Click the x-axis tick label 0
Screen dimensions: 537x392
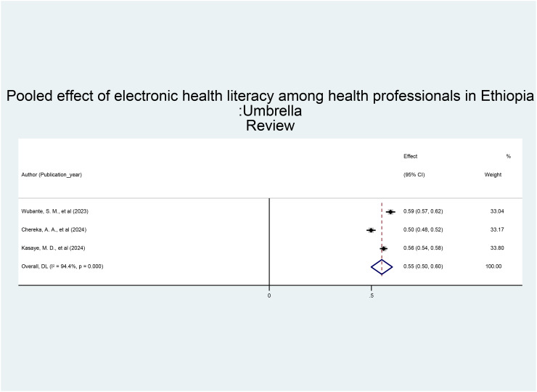click(269, 295)
